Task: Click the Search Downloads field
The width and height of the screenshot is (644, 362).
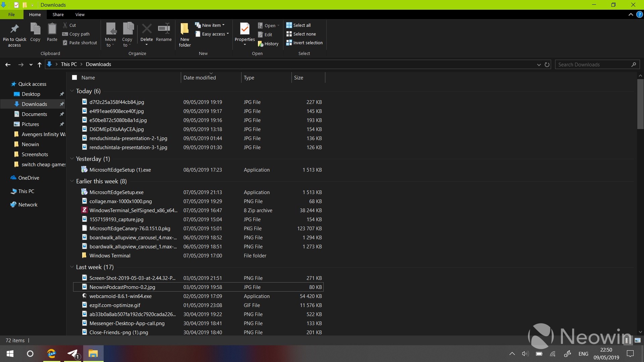Action: (x=594, y=65)
